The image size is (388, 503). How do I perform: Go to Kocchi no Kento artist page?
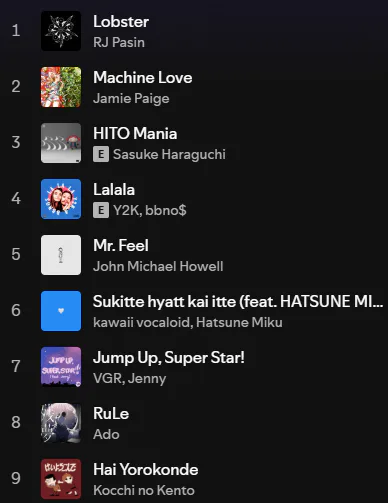point(144,490)
